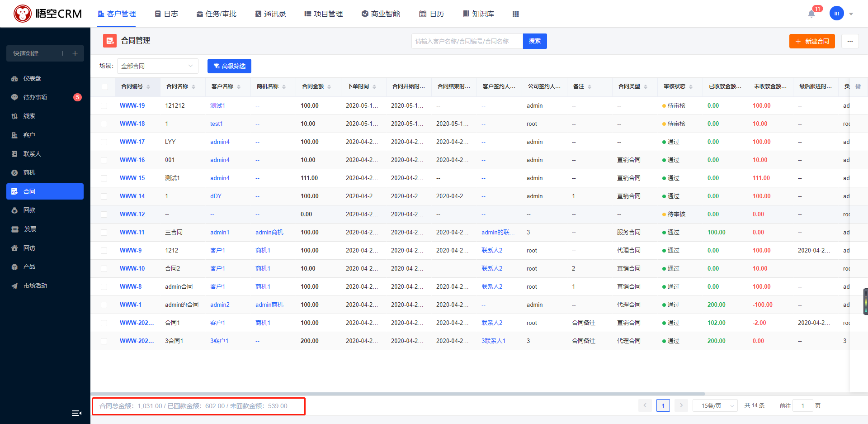Screen dimensions: 868x424
Task: Open 高级筛选 advanced filter
Action: tap(229, 66)
